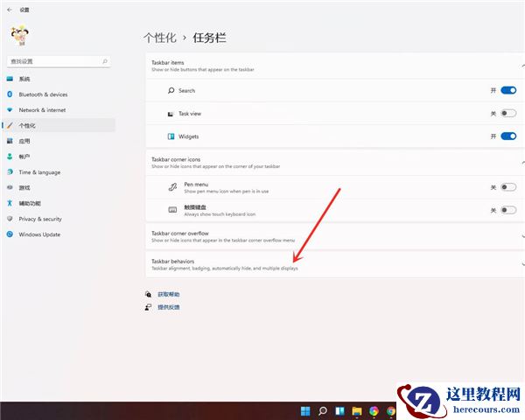The image size is (525, 420).
Task: Open the Widgets button on taskbar
Action: coord(339,411)
